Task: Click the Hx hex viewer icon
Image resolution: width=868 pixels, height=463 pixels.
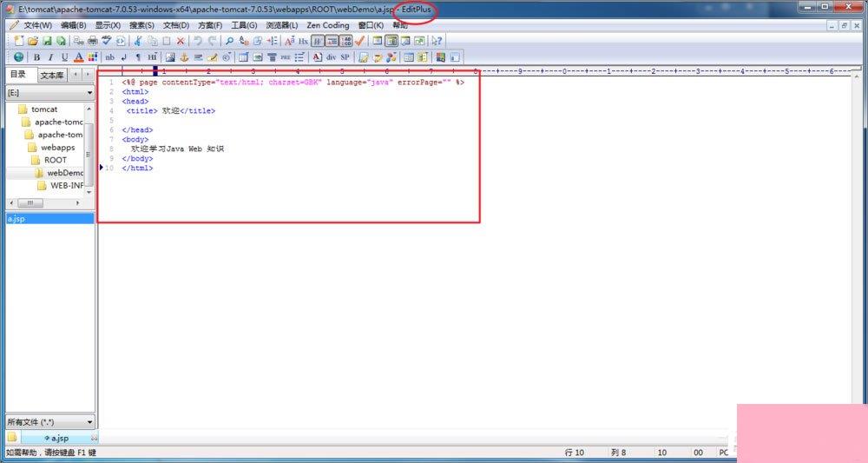Action: 303,41
